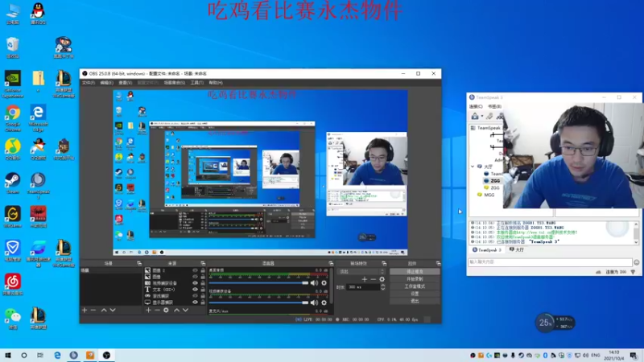
Task: Lock the text (GDI+) source
Action: [x=203, y=290]
